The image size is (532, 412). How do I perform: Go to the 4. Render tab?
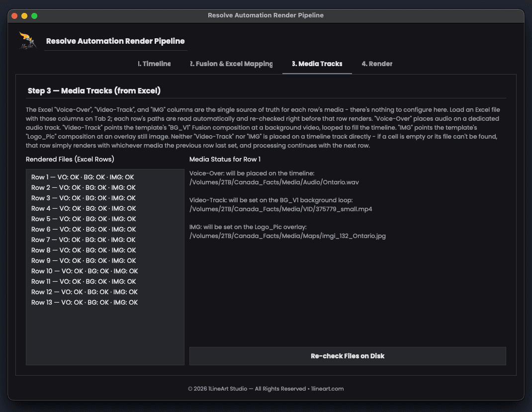[x=376, y=64]
